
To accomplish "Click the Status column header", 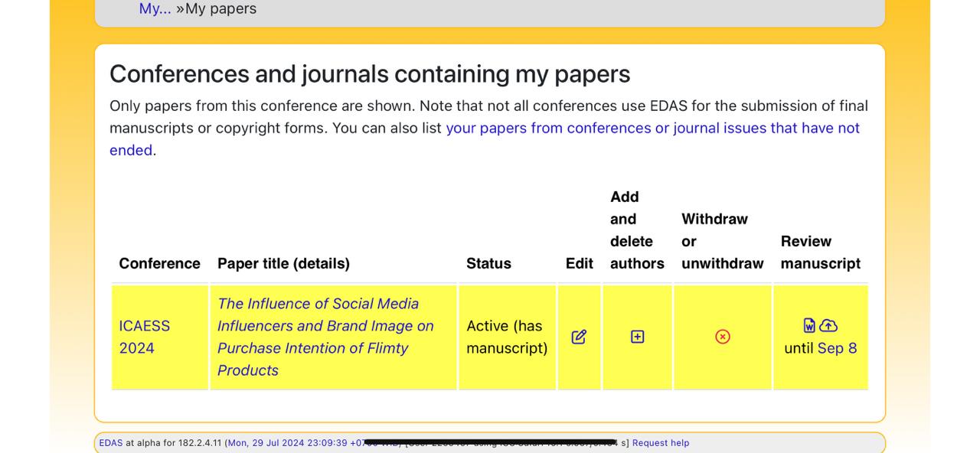I will coord(488,263).
